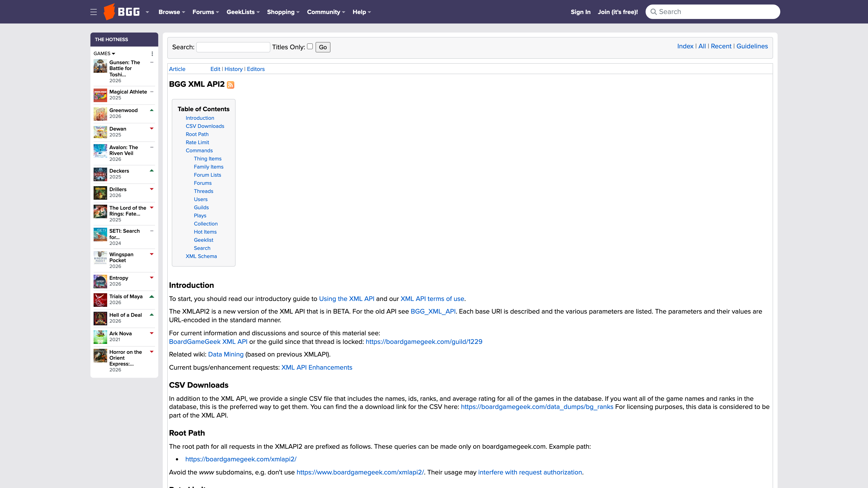The image size is (868, 488).
Task: Open the wiki Guidelines link
Action: pyautogui.click(x=752, y=46)
